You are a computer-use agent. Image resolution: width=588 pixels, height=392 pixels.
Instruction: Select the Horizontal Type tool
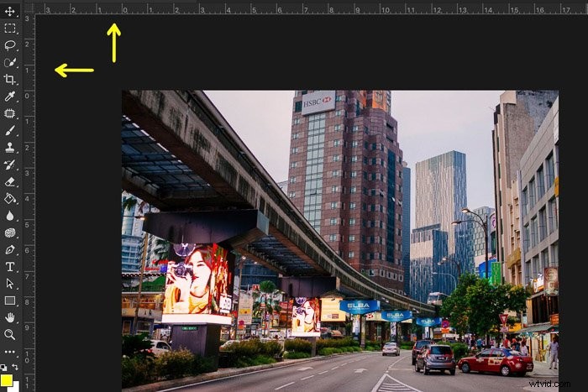tap(10, 266)
